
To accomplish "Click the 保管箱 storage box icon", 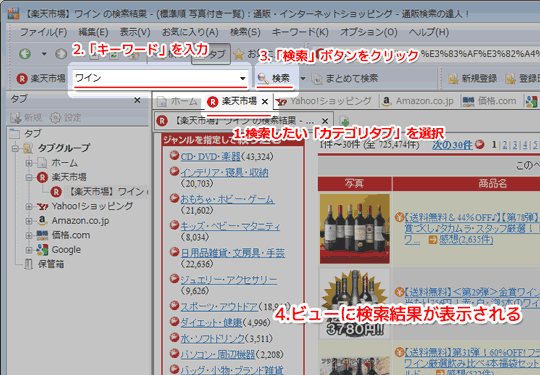I will [x=29, y=264].
